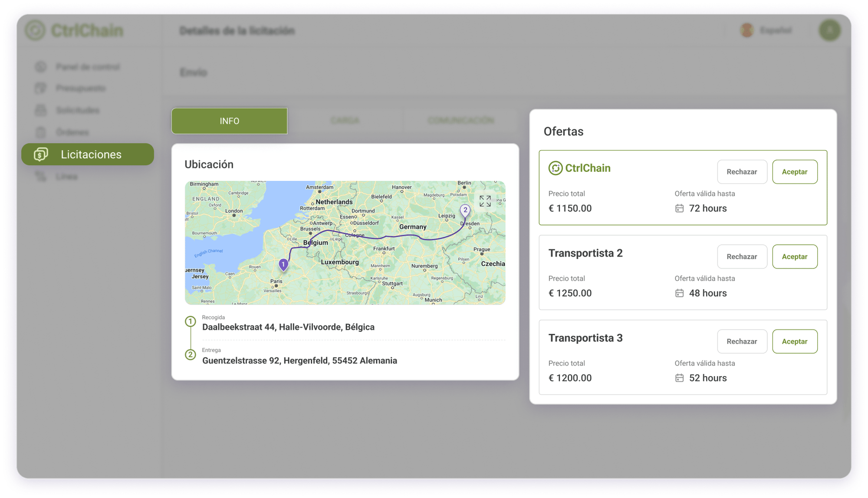Accept the Transportista 2 offer
Viewport: 868px width, 498px height.
pyautogui.click(x=795, y=257)
